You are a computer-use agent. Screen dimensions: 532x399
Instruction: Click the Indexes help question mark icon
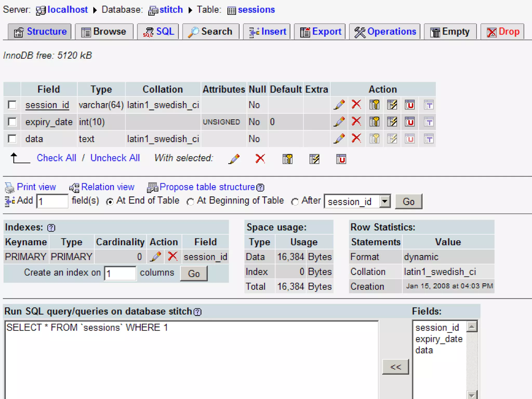coord(51,228)
